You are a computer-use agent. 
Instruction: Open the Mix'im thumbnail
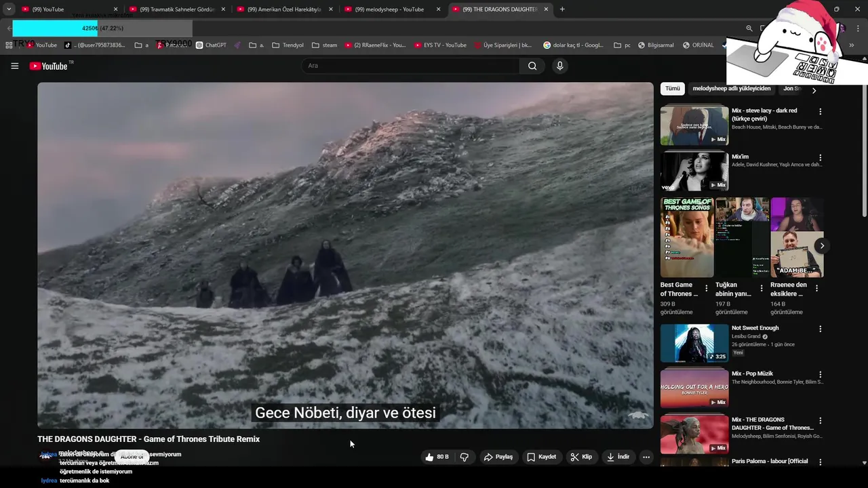click(694, 171)
